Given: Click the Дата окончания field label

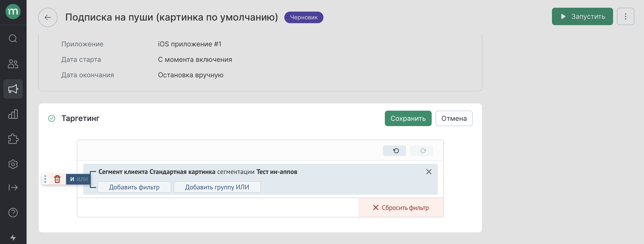Looking at the screenshot, I should [88, 75].
